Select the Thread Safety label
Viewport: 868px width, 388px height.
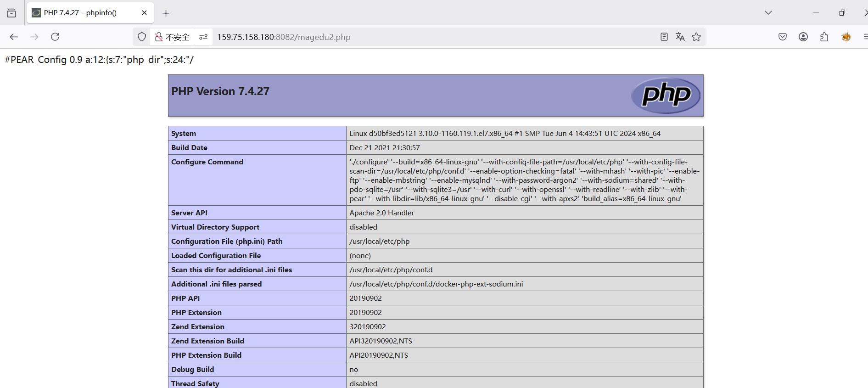click(195, 384)
